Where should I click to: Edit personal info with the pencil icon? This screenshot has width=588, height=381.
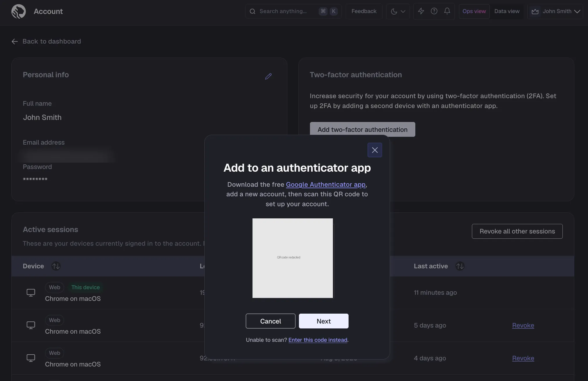point(268,76)
